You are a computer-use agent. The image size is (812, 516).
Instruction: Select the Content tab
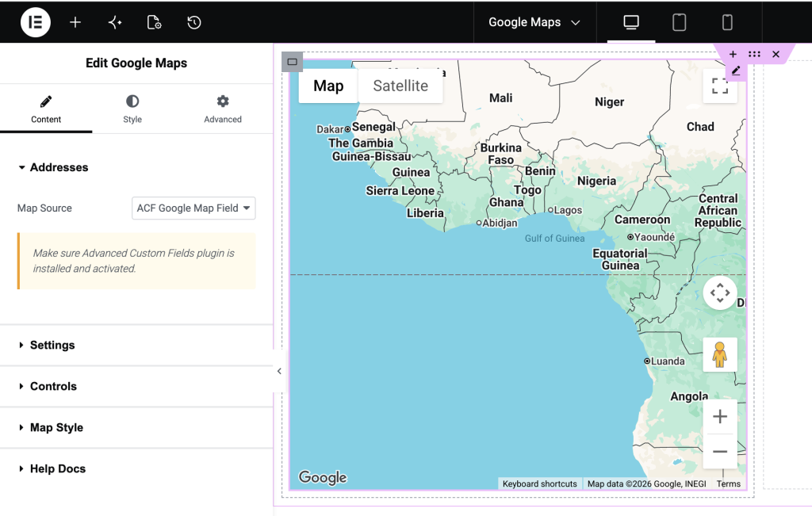tap(46, 109)
